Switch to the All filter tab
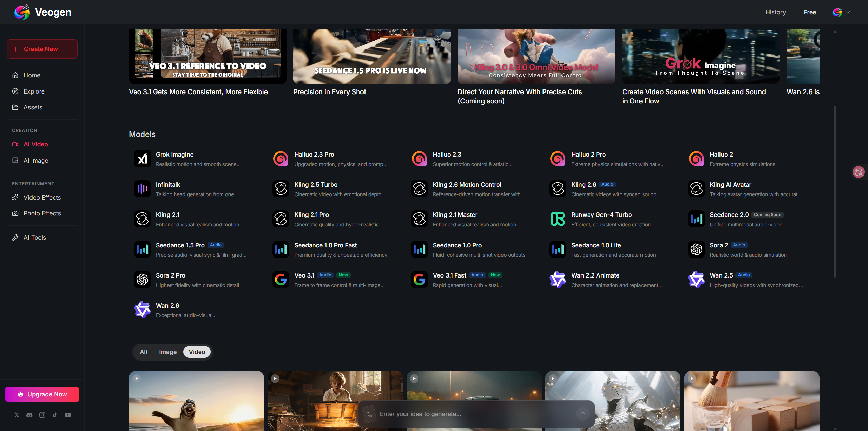 pos(143,352)
